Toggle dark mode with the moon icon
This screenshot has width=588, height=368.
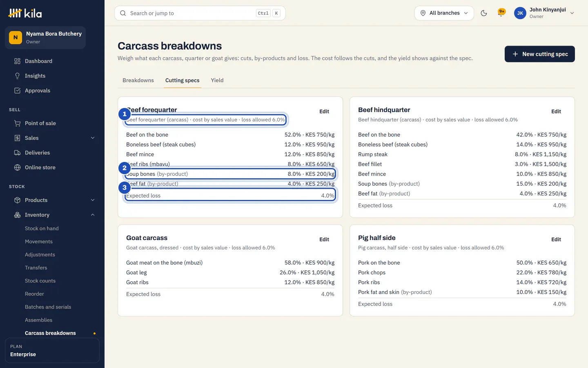(x=484, y=13)
